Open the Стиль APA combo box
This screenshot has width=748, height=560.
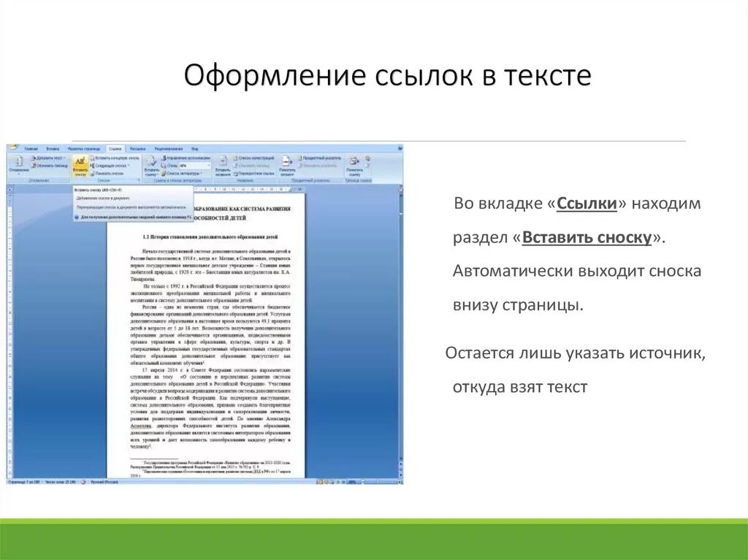(x=194, y=166)
